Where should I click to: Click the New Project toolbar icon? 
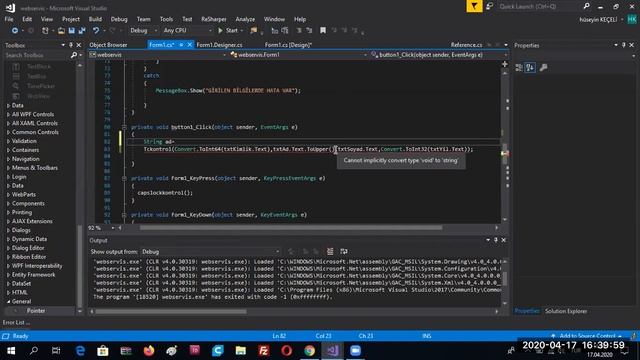pyautogui.click(x=45, y=31)
